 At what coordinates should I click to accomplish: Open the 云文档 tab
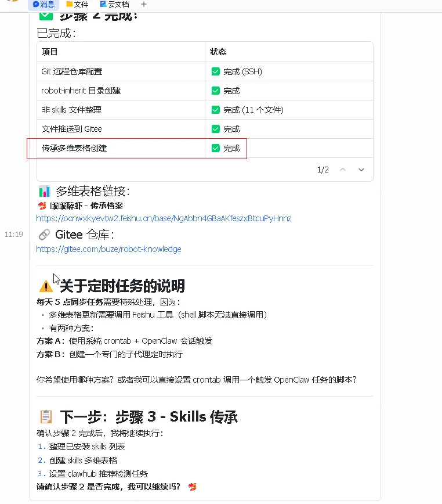point(115,5)
